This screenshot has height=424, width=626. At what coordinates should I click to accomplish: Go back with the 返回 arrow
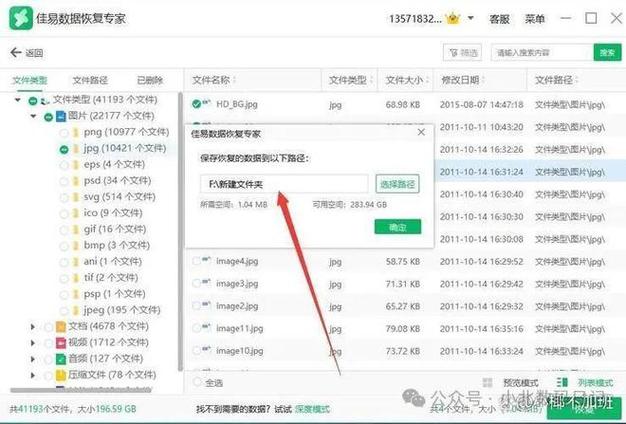pos(26,53)
